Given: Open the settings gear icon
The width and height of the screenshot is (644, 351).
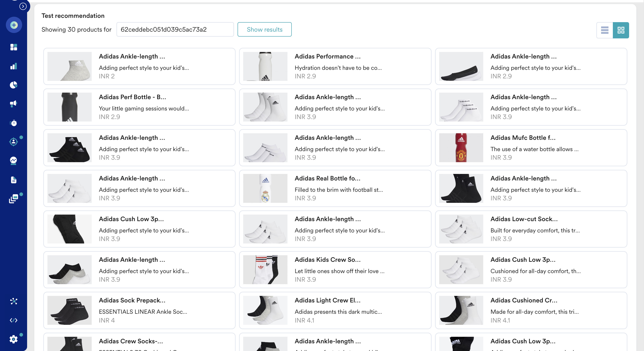Looking at the screenshot, I should pos(14,339).
